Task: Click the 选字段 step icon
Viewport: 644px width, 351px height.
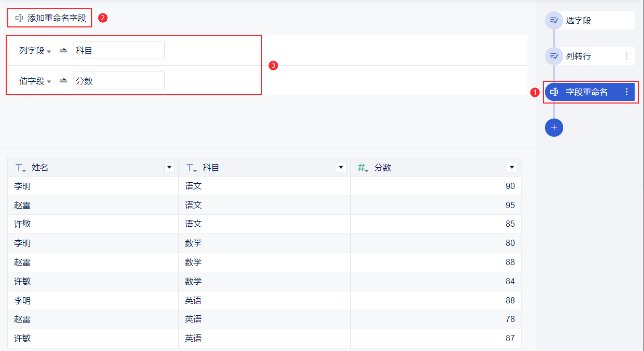Action: point(554,20)
